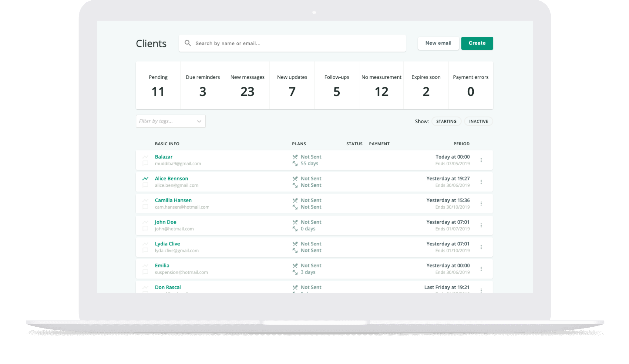Toggle the INACTIVE filter

478,121
